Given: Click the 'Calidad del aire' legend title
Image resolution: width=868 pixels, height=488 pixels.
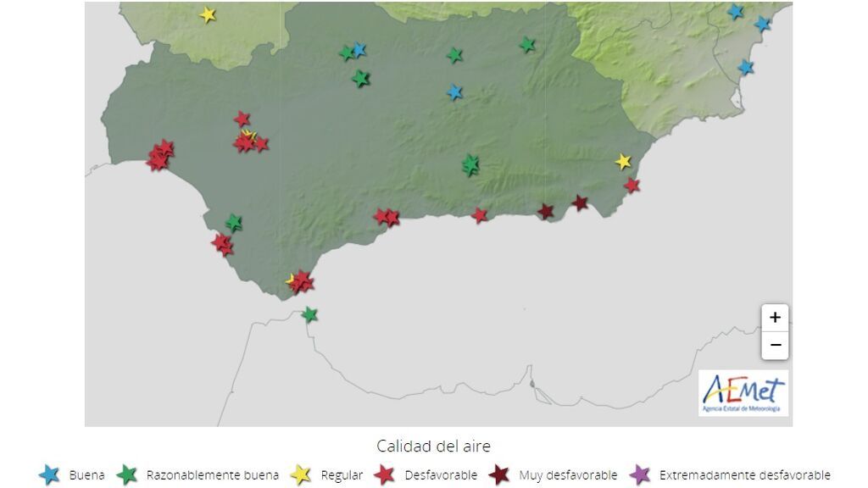Looking at the screenshot, I should click(x=433, y=446).
